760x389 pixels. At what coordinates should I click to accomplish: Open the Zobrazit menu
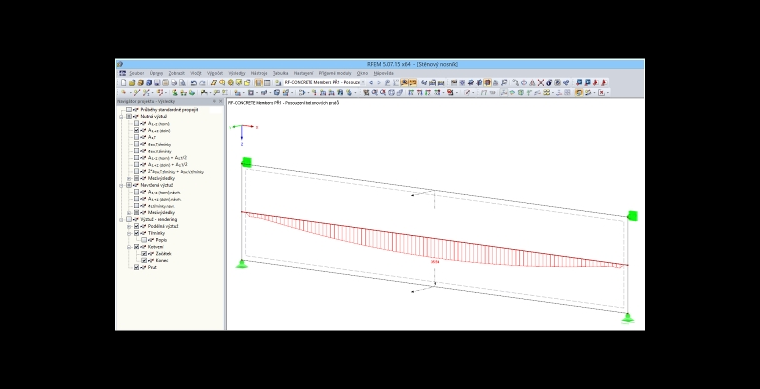point(176,73)
